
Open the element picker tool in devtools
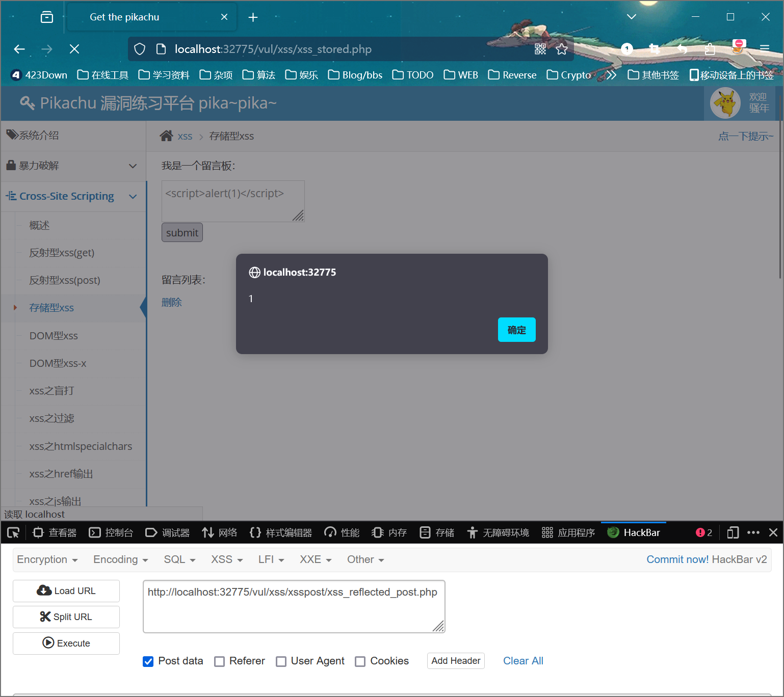point(13,532)
